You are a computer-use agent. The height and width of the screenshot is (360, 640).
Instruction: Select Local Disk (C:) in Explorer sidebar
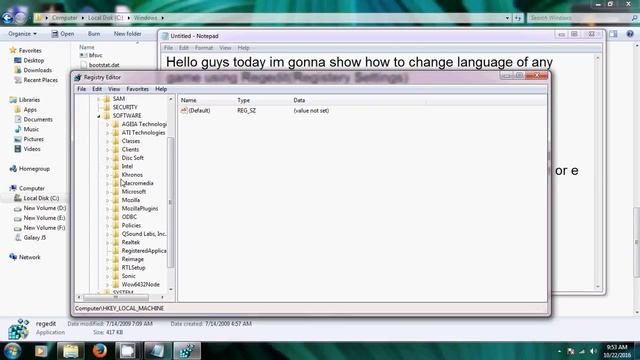pos(41,198)
